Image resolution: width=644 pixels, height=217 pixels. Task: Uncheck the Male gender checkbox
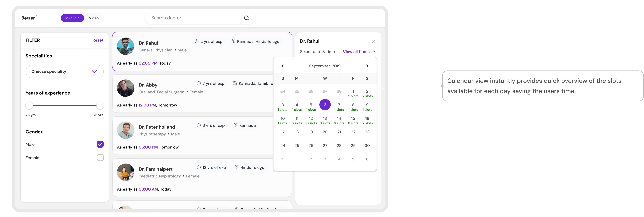100,144
